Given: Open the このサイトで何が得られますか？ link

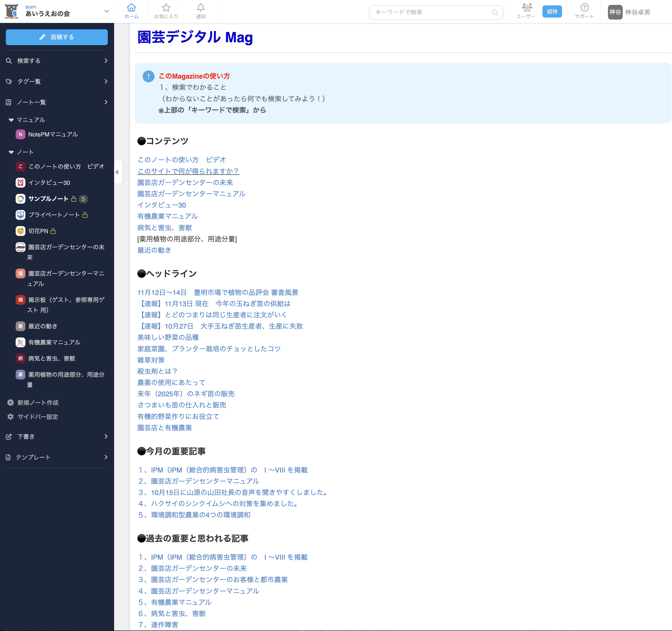Looking at the screenshot, I should pos(188,171).
